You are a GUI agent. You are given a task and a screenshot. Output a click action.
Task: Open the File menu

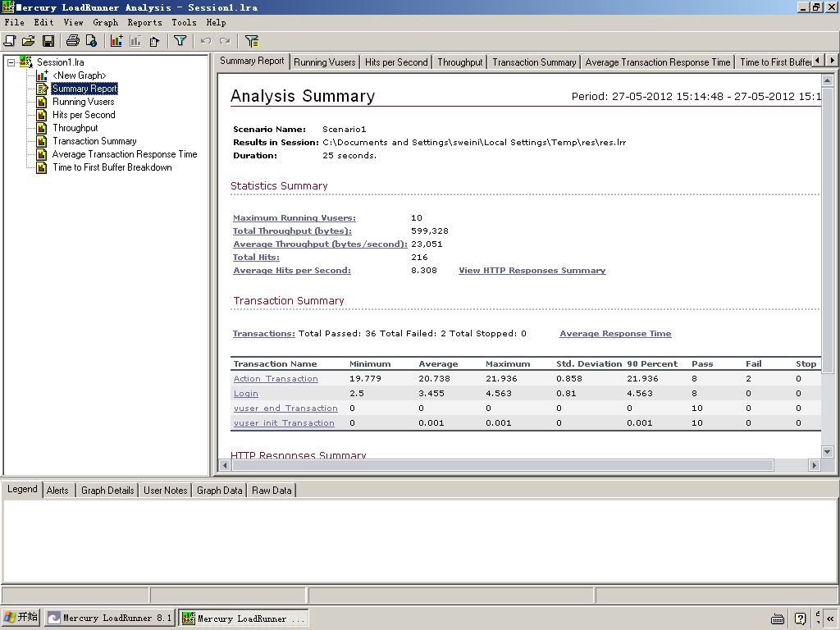[x=15, y=22]
